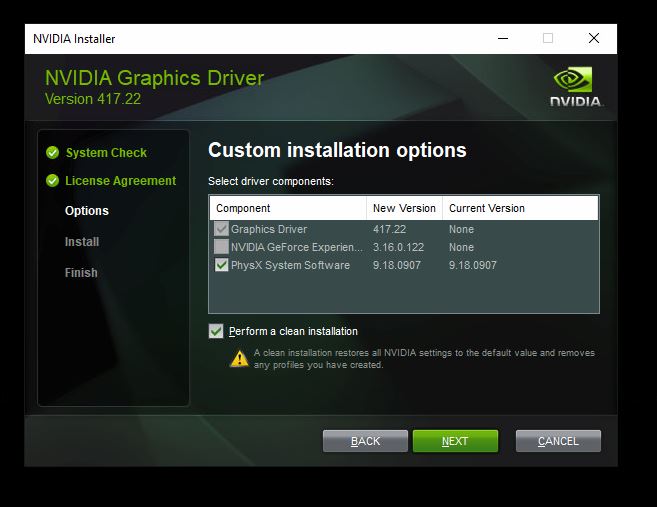The height and width of the screenshot is (507, 657).
Task: Click the Perform a clean installation label
Action: [293, 331]
